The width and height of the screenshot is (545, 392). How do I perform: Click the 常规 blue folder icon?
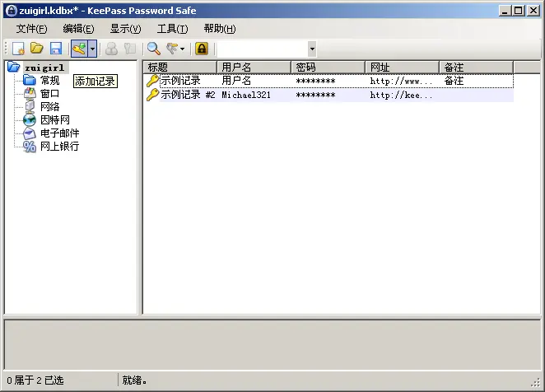30,81
